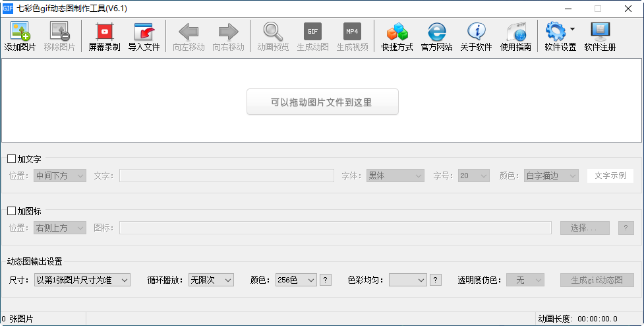Click the 文字示例 button
Image resolution: width=644 pixels, height=326 pixels.
click(610, 176)
